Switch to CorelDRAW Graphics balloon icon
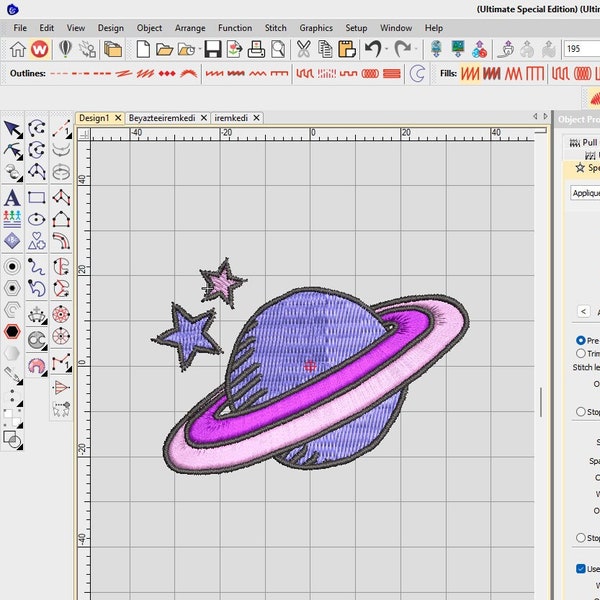 (65, 49)
